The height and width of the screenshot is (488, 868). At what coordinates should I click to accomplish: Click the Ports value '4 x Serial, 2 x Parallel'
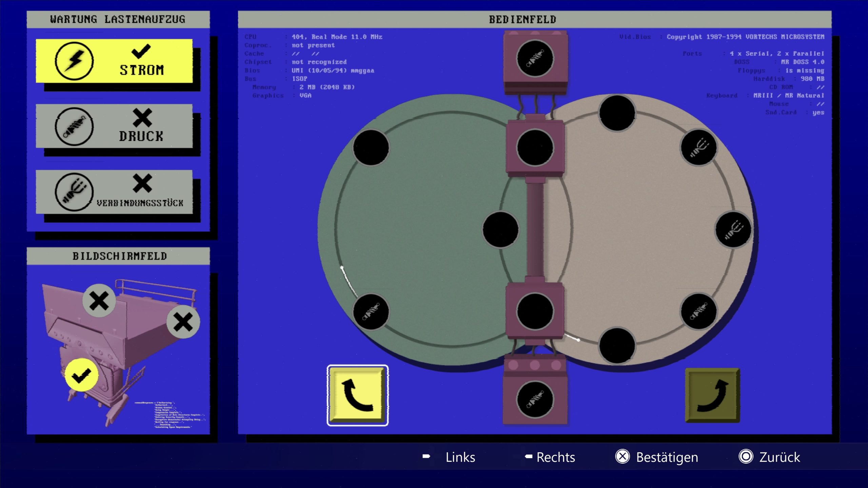(777, 54)
